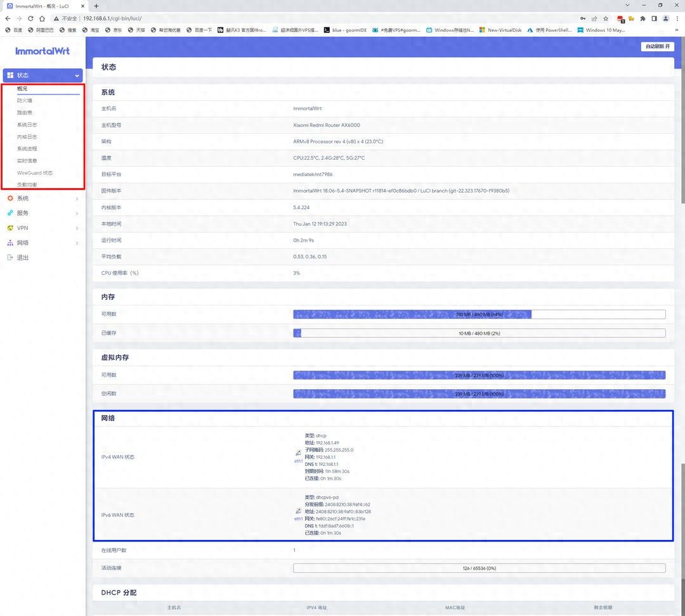685x616 pixels.
Task: Click the ImmortalWrt logo link
Action: point(42,51)
